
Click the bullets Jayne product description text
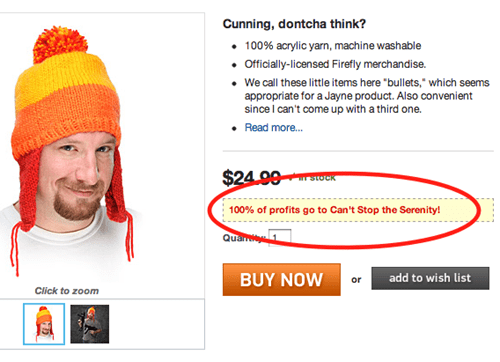tap(367, 96)
